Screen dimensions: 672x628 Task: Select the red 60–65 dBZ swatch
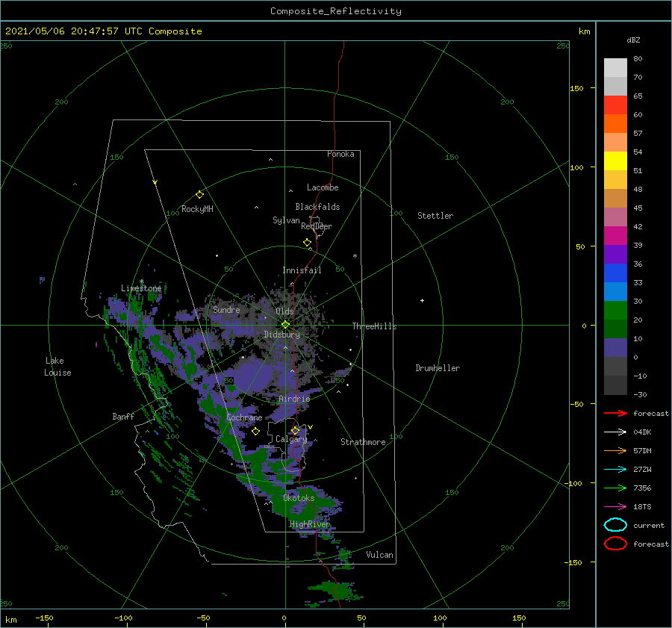(615, 105)
